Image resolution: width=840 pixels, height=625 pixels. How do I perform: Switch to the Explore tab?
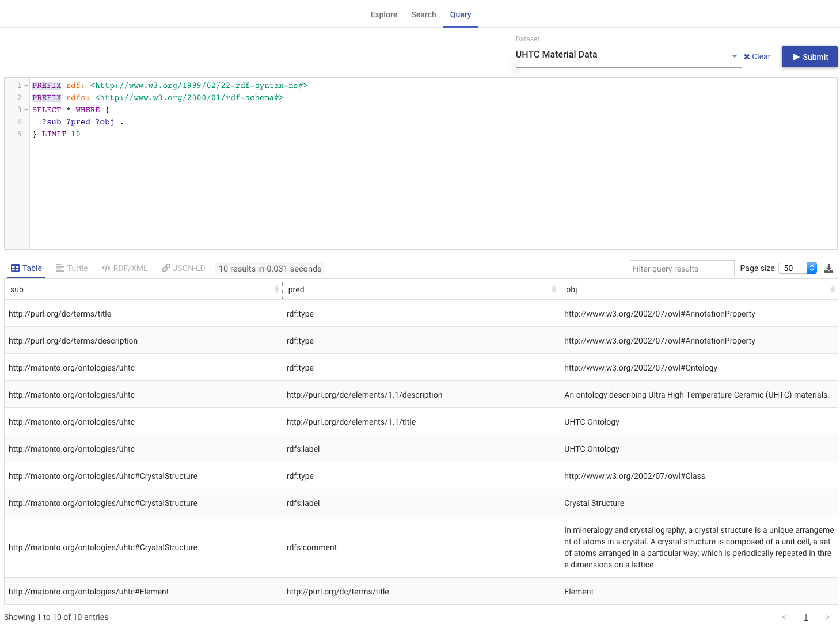[383, 14]
